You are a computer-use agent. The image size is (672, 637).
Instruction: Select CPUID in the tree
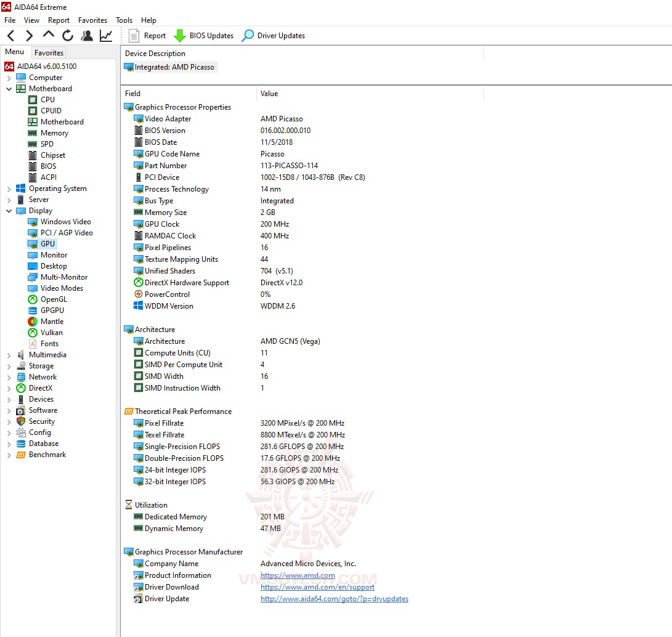[51, 111]
